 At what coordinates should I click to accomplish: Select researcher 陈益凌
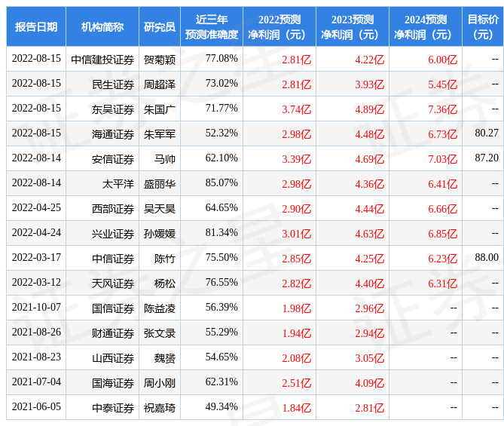pyautogui.click(x=160, y=308)
